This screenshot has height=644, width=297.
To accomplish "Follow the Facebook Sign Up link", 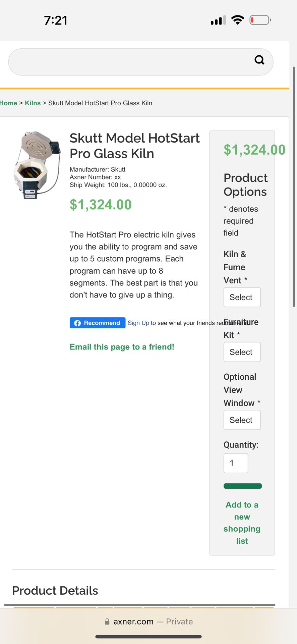I will click(x=138, y=323).
